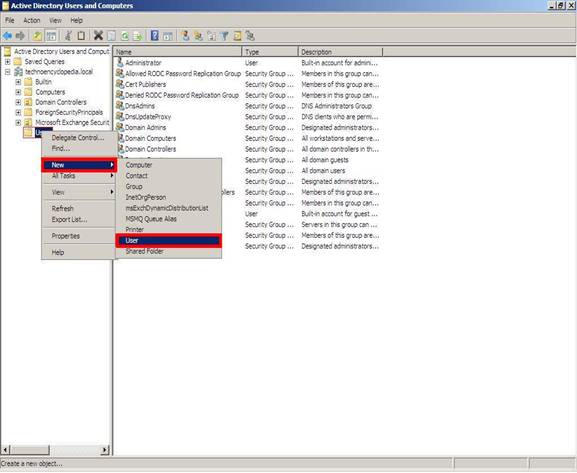The image size is (577, 473).
Task: Create new group via toolbar group icon
Action: click(198, 36)
